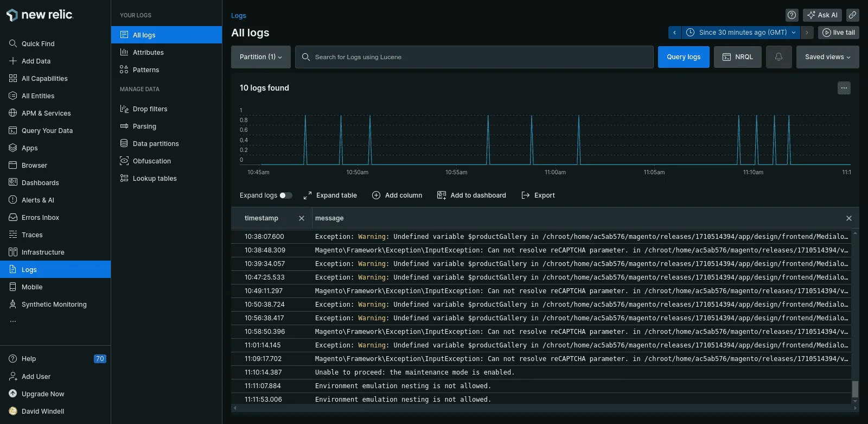Go to the previous time range arrow
868x424 pixels.
[675, 33]
